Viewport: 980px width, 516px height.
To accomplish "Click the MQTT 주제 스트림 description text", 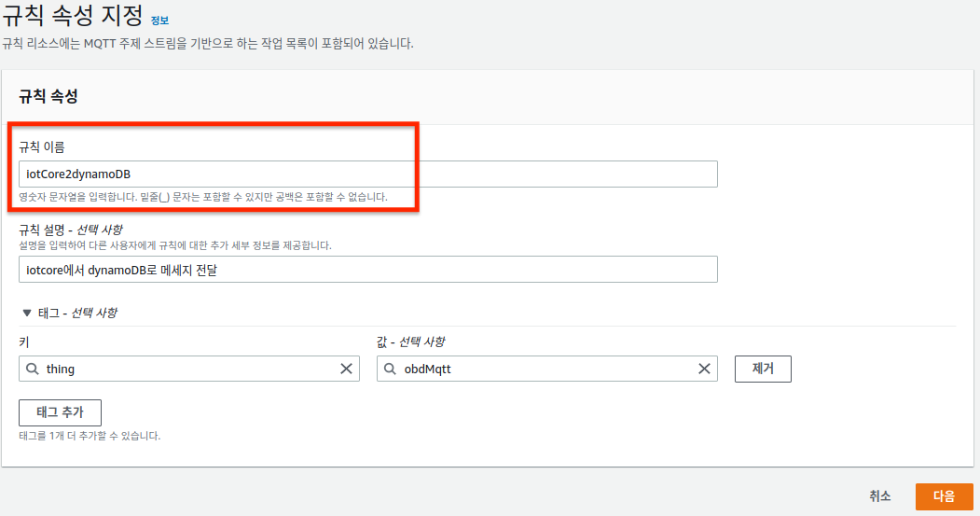I will pos(208,44).
